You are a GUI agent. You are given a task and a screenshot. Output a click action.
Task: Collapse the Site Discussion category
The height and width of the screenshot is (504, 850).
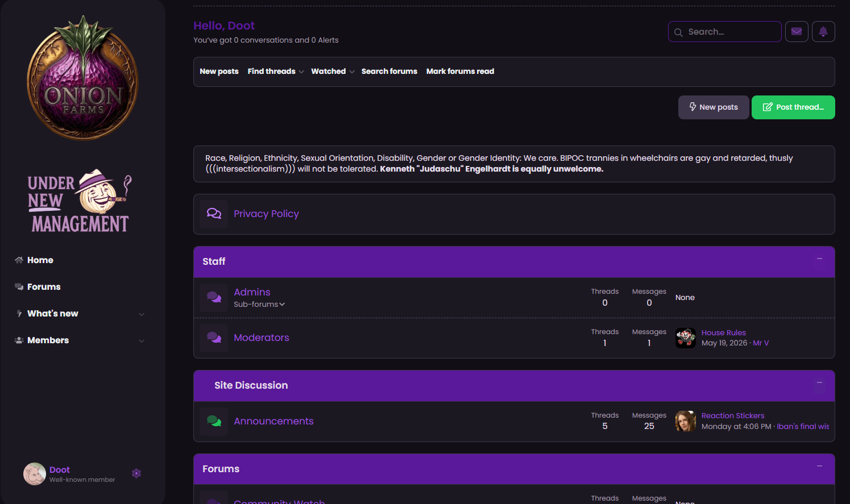pos(819,383)
